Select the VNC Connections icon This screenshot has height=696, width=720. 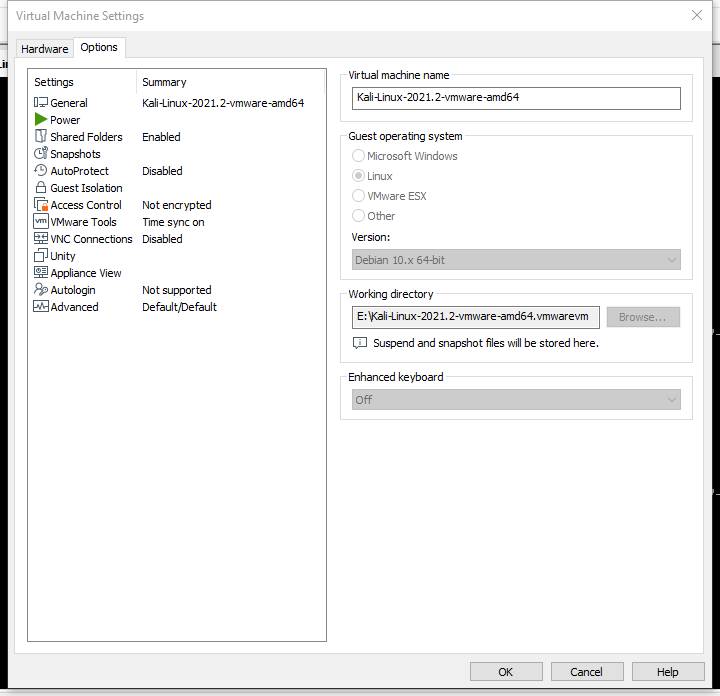41,239
